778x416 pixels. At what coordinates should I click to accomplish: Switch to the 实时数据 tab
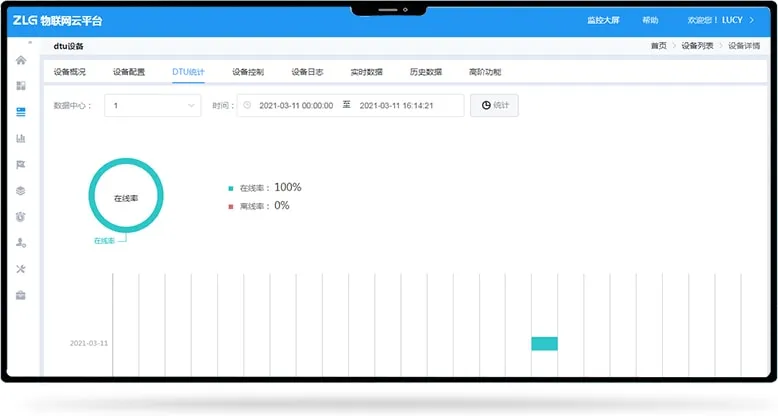366,73
